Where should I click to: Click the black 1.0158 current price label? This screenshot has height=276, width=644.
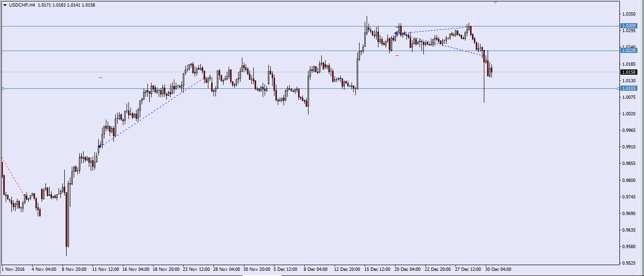[629, 72]
